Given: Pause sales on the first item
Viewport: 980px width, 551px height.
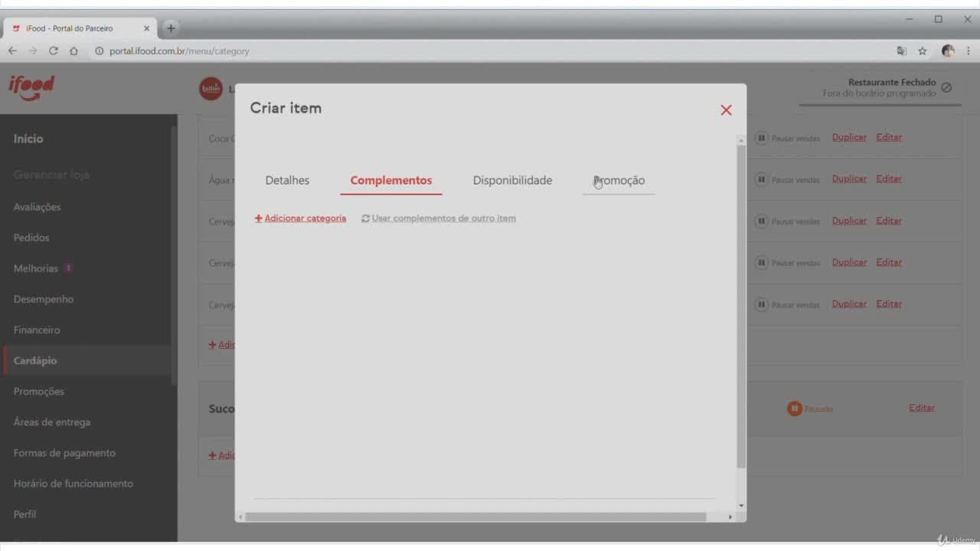Looking at the screenshot, I should coord(788,139).
